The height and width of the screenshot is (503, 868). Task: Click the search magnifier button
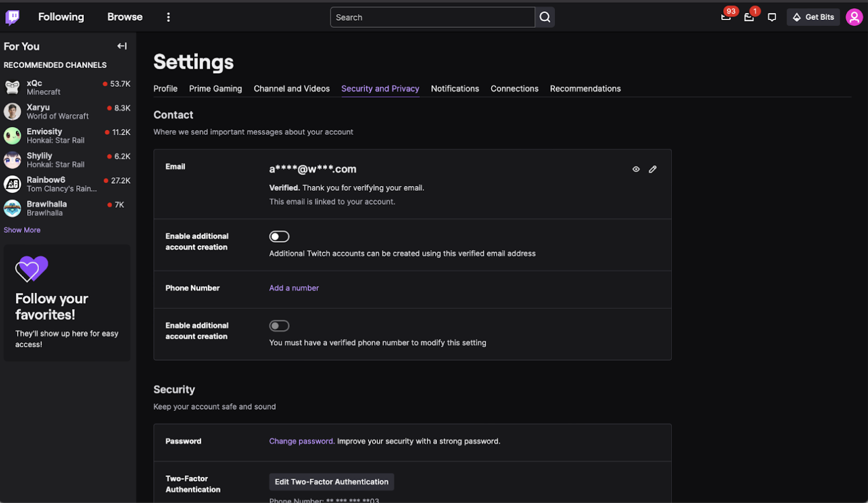[544, 17]
